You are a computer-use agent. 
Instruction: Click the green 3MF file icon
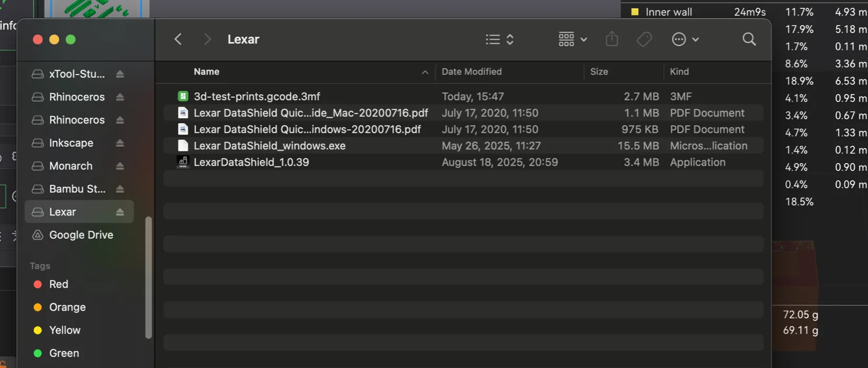click(x=182, y=96)
